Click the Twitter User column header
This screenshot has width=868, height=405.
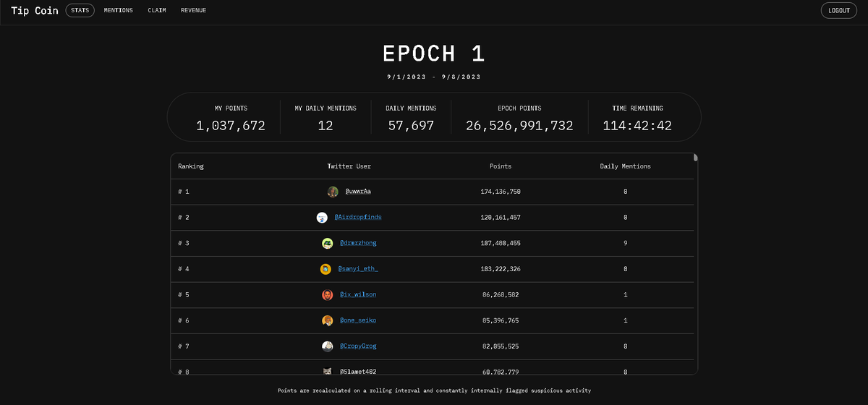pos(349,166)
